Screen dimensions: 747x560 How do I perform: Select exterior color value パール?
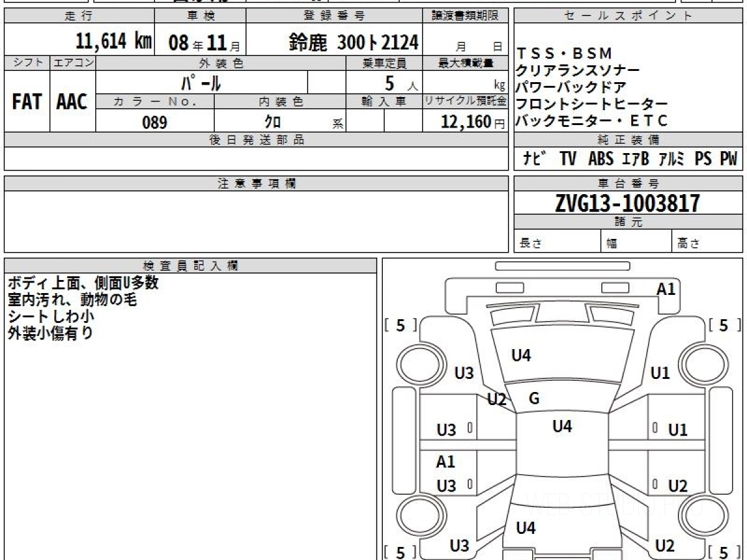click(x=201, y=82)
